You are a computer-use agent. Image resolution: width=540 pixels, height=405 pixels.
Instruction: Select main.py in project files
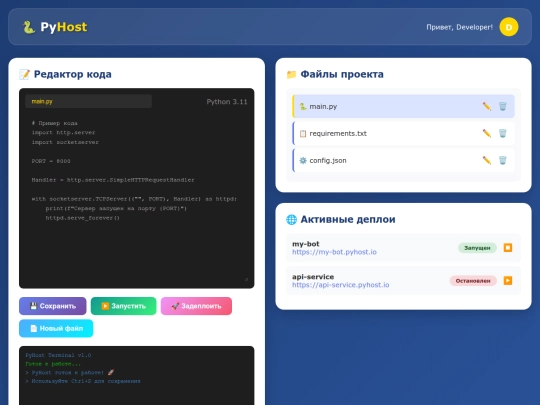(403, 106)
